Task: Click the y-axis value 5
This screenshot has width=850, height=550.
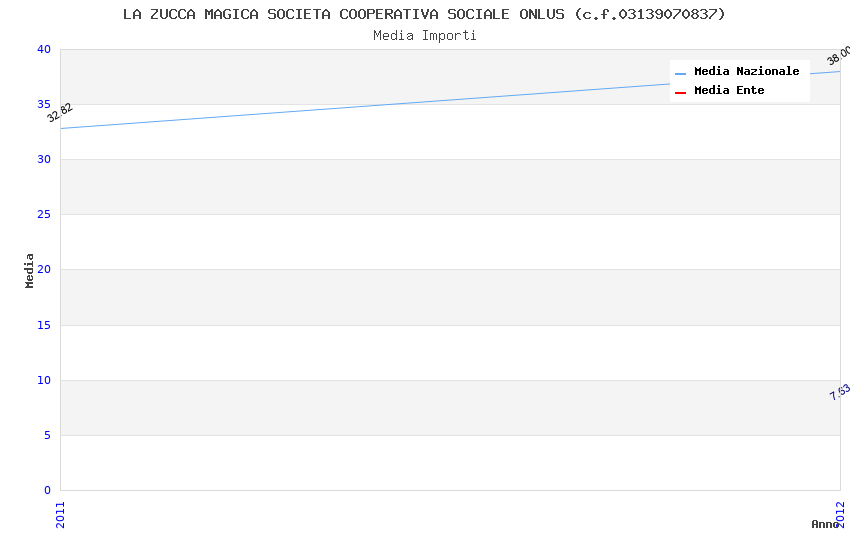Action: coord(47,435)
